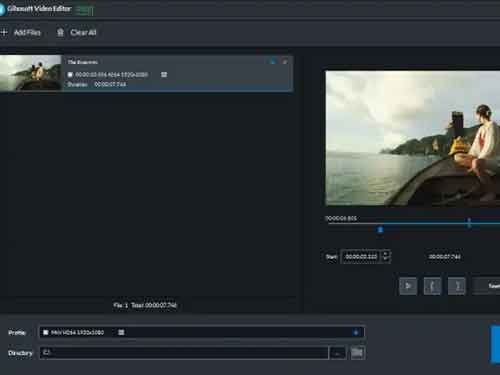Viewport: 500px width, 375px height.
Task: Click the set start point bracket button
Action: pos(432,286)
